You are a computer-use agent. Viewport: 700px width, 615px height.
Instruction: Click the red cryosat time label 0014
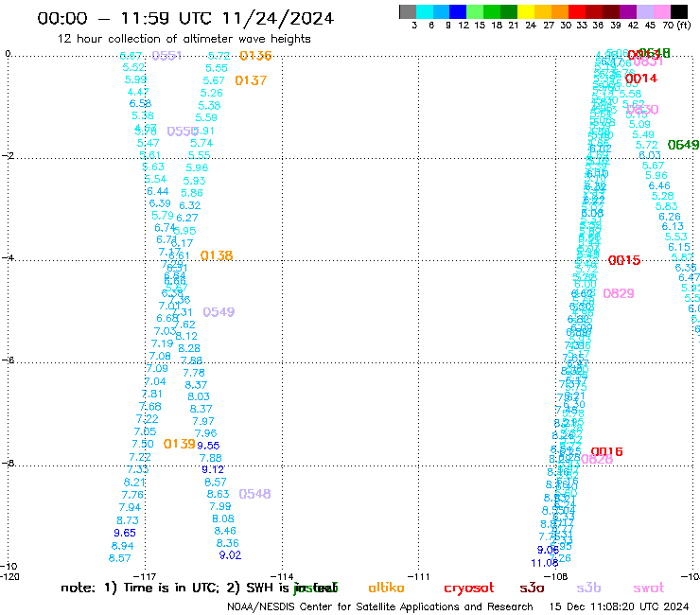[641, 79]
